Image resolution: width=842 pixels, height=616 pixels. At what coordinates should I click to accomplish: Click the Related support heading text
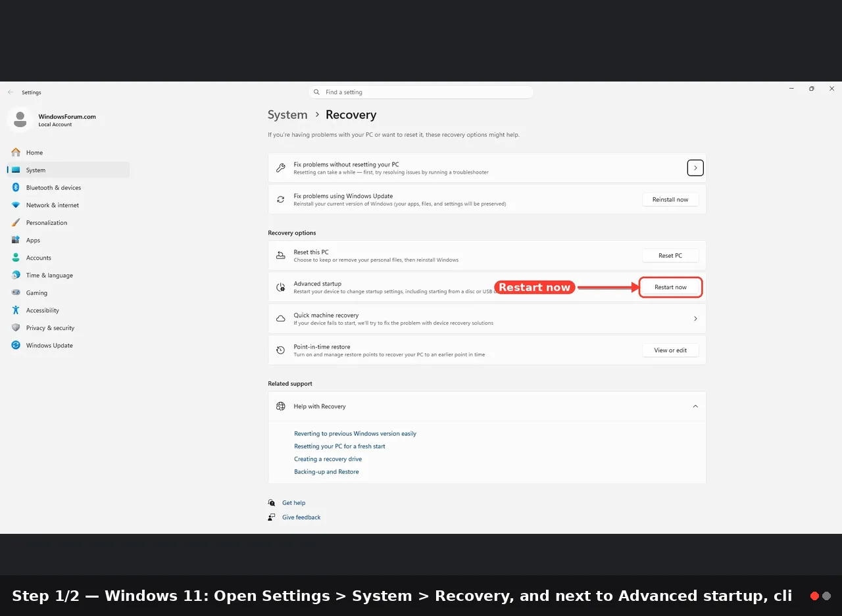290,383
